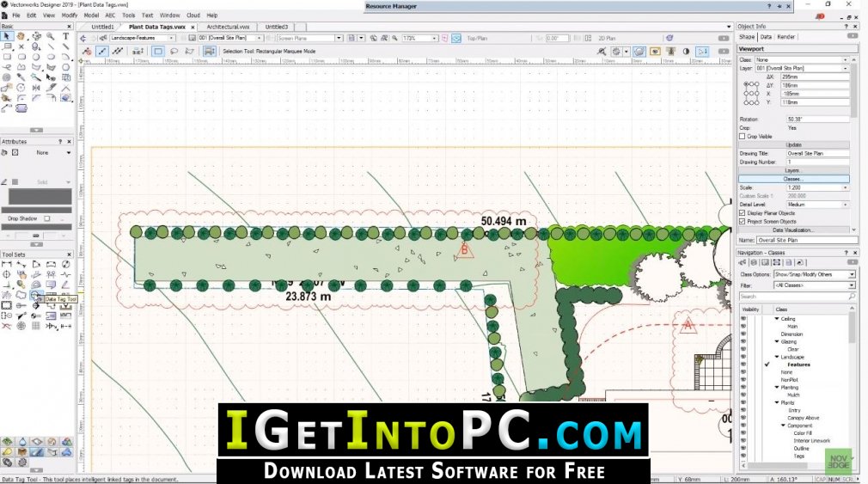Click the Navigation palette's Classes tab icon
This screenshot has width=868, height=484.
click(743, 262)
